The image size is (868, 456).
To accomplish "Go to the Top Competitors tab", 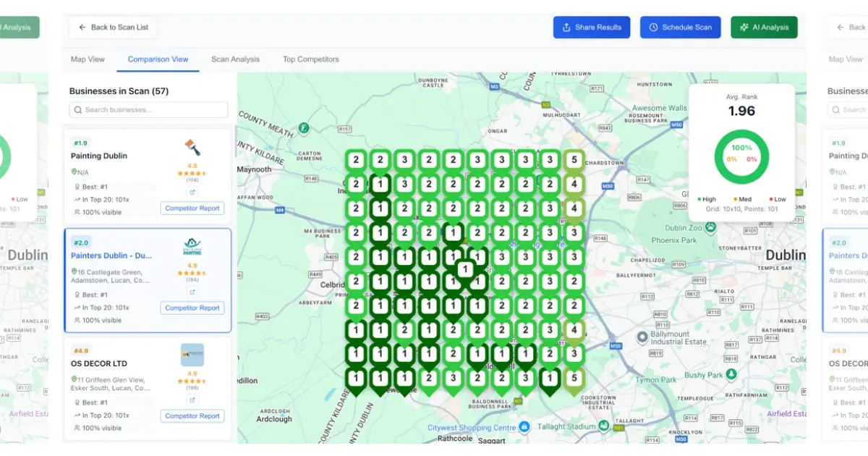I will tap(310, 59).
